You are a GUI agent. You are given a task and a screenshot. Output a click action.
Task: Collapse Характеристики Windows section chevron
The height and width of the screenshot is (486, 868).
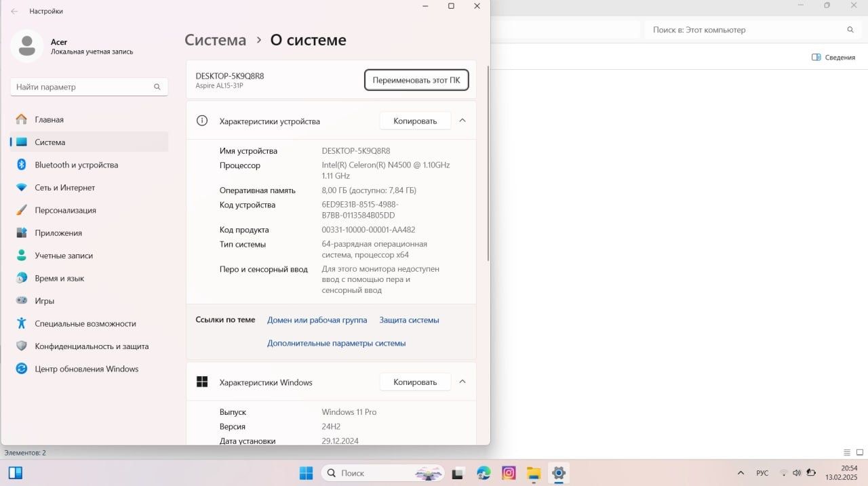[462, 382]
